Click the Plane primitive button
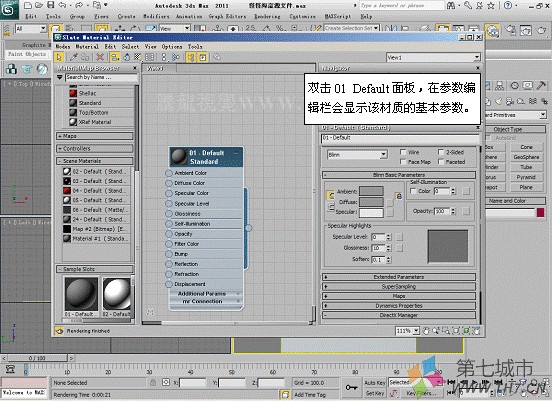Viewport: 552px width, 401px height. click(526, 187)
